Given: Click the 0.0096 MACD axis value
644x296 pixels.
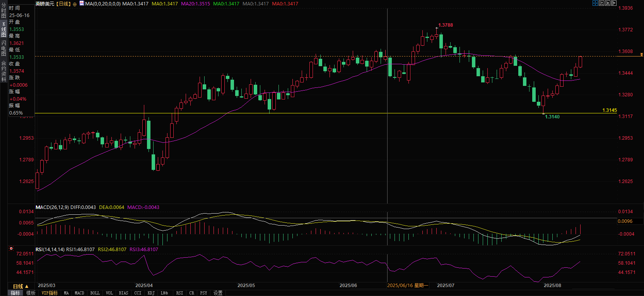Looking at the screenshot, I should click(625, 221).
